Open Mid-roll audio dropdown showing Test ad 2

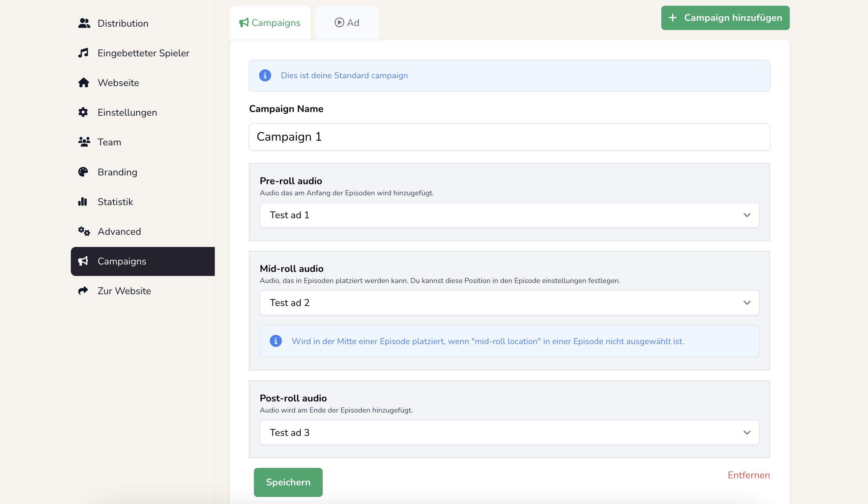[509, 303]
